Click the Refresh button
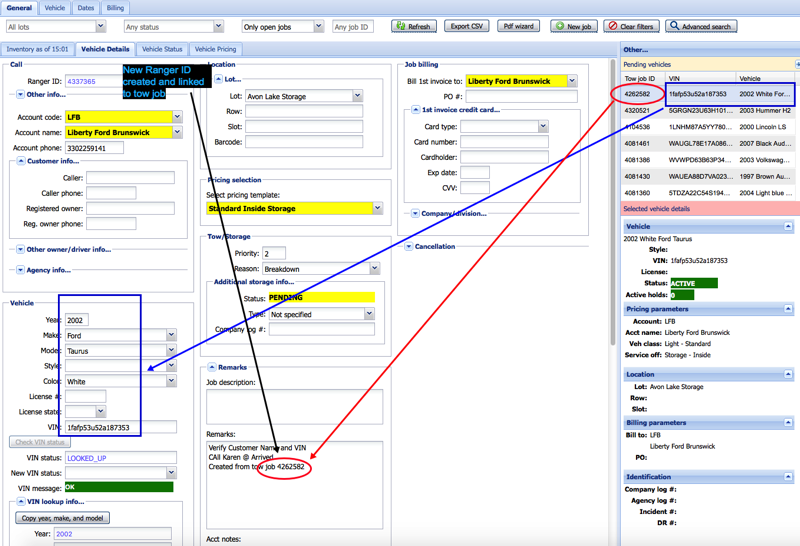Image resolution: width=800 pixels, height=546 pixels. tap(414, 27)
